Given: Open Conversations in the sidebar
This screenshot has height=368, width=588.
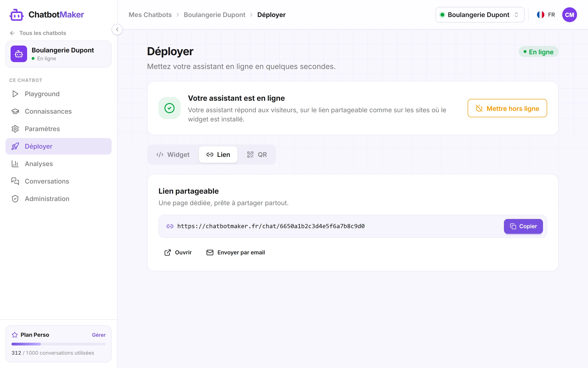Looking at the screenshot, I should pos(59,181).
